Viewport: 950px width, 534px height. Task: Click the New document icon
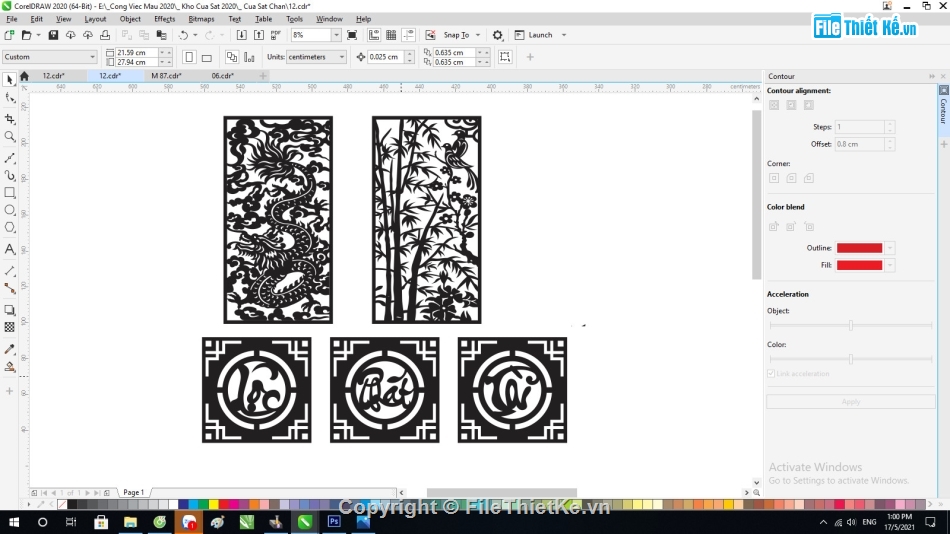9,35
